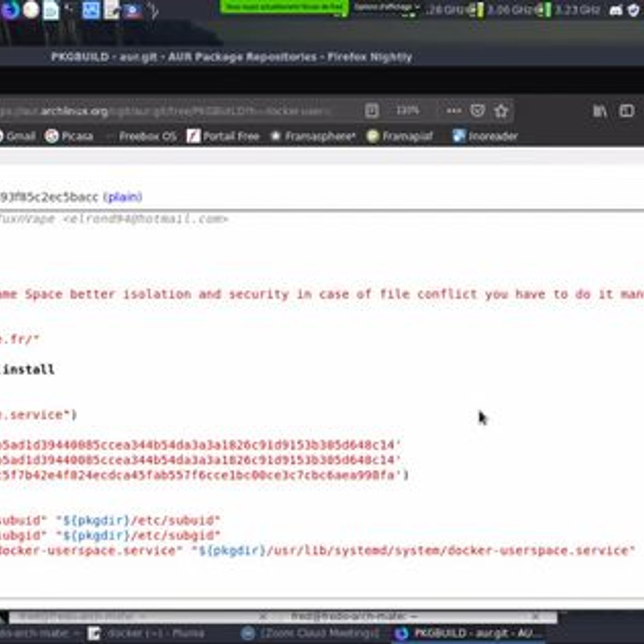Save the page to Pocket
The height and width of the screenshot is (644, 644).
coord(477,111)
